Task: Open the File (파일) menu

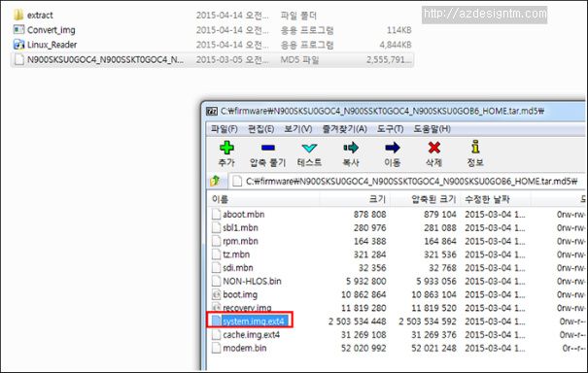Action: pos(224,129)
